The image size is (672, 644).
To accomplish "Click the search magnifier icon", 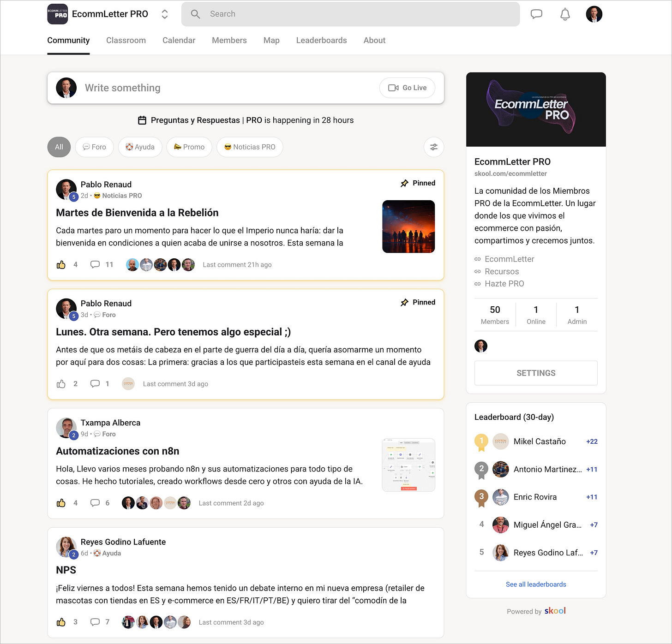I will (195, 14).
